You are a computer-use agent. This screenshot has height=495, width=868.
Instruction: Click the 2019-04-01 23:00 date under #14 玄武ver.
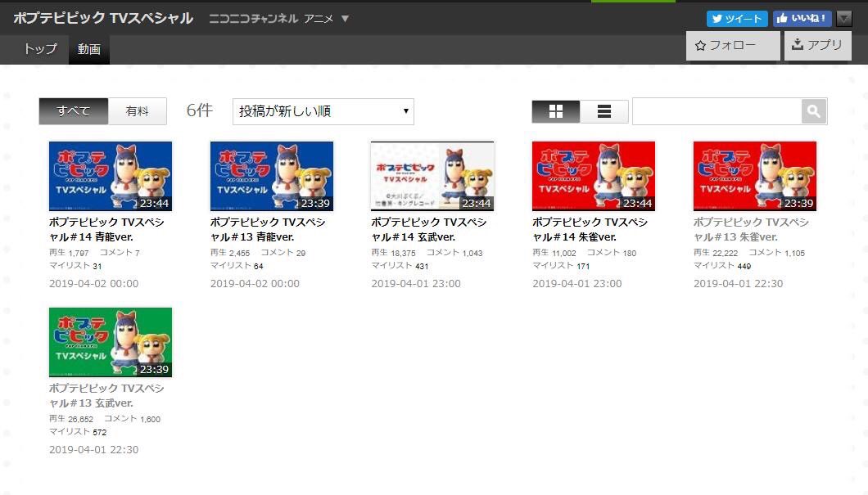[x=416, y=283]
